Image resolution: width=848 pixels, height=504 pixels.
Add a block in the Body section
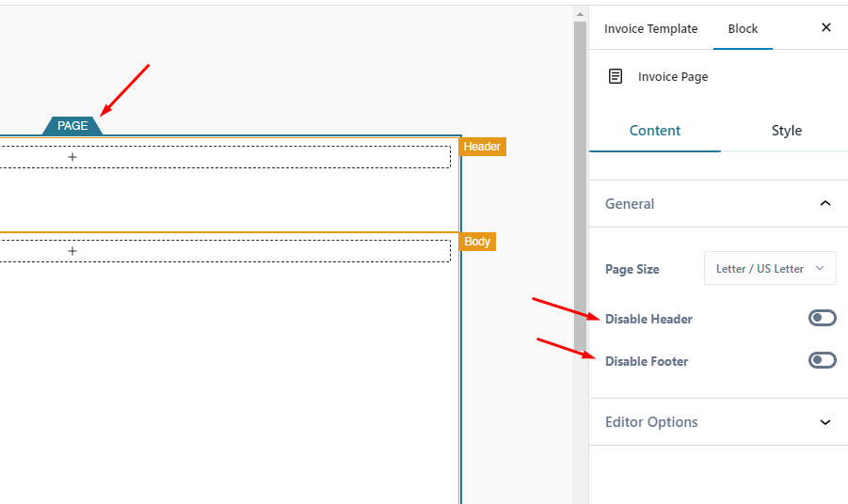[72, 251]
